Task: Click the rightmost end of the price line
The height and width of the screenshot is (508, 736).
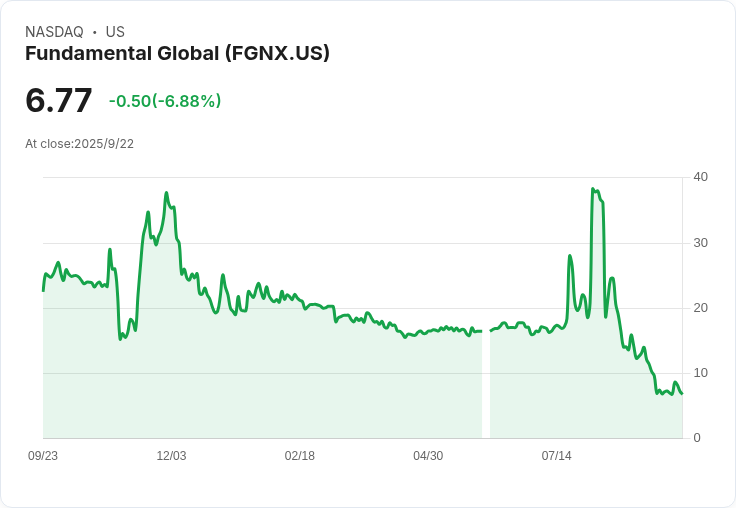Action: pos(682,393)
